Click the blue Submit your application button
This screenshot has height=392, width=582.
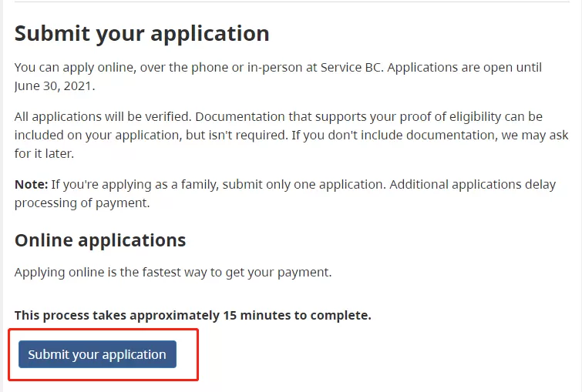click(x=97, y=354)
